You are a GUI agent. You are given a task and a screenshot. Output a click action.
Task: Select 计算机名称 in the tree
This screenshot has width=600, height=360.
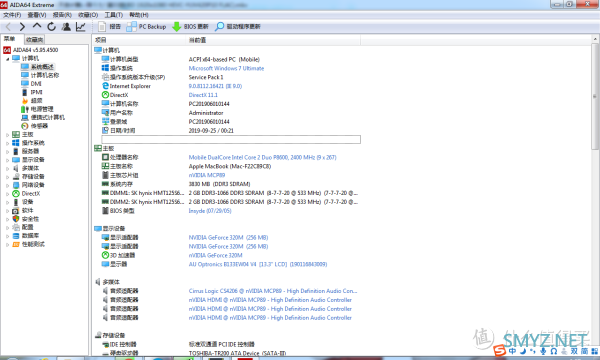45,75
